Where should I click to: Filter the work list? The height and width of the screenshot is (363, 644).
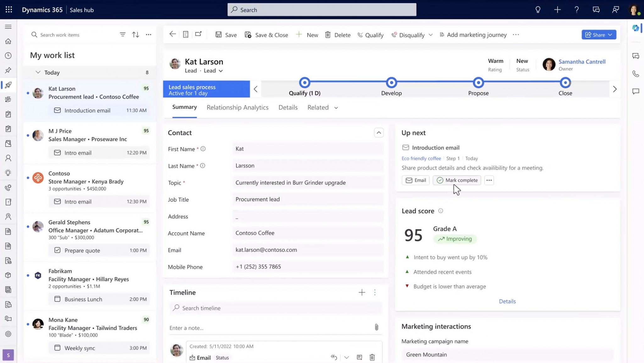tap(123, 35)
